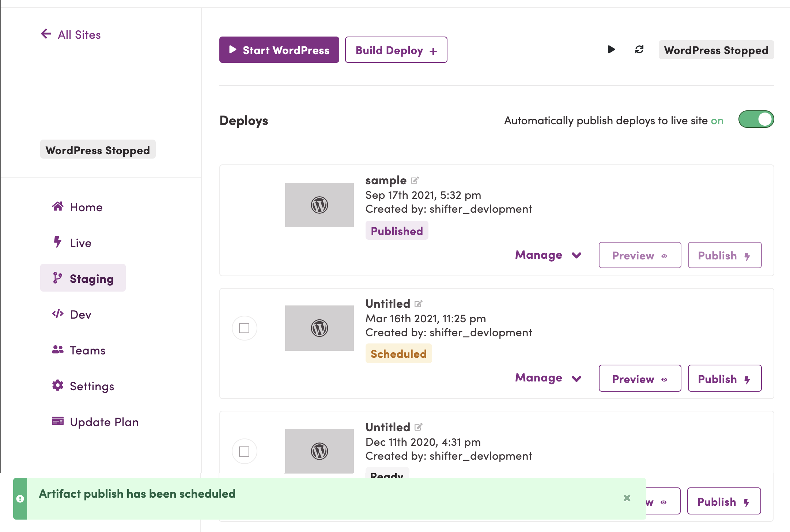790x532 pixels.
Task: Click the Start WordPress button
Action: 279,50
